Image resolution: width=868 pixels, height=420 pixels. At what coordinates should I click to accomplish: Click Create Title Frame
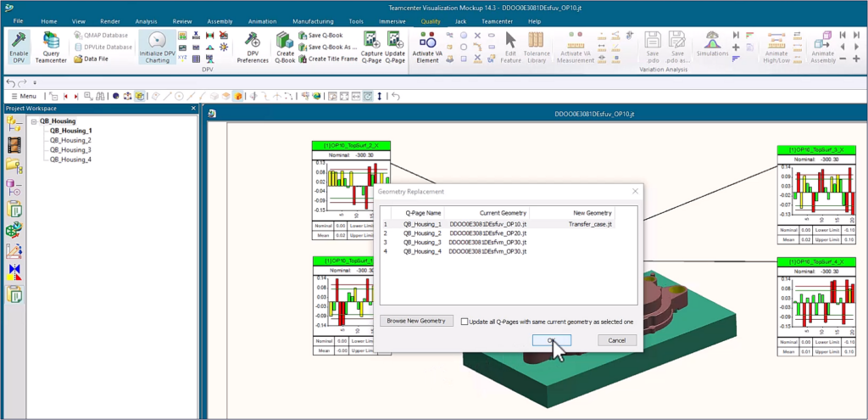pos(328,59)
